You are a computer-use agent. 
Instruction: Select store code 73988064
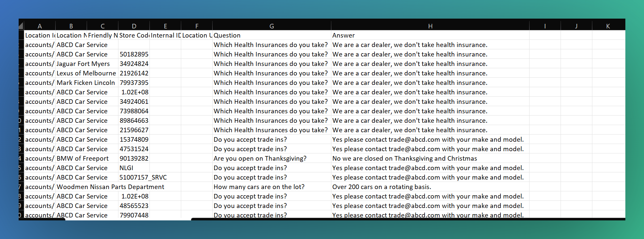(134, 111)
